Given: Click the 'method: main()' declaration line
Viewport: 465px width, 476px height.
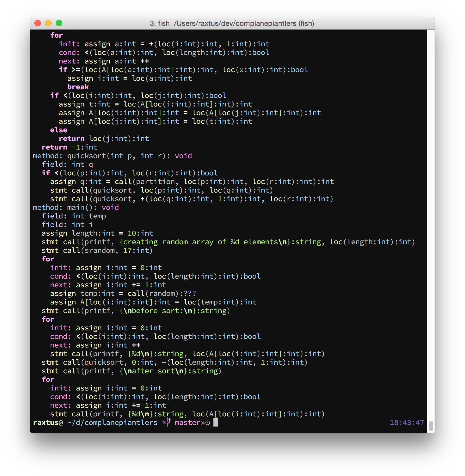Looking at the screenshot, I should [x=76, y=208].
